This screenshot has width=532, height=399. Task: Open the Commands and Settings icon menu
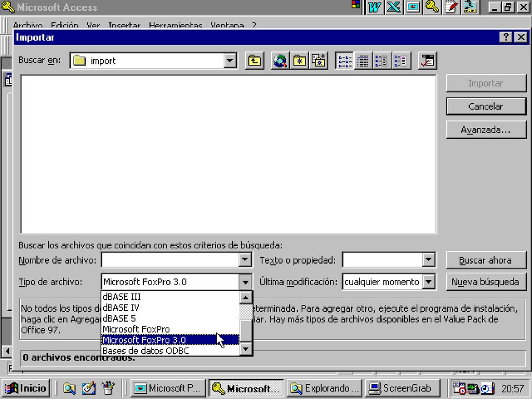[x=428, y=61]
